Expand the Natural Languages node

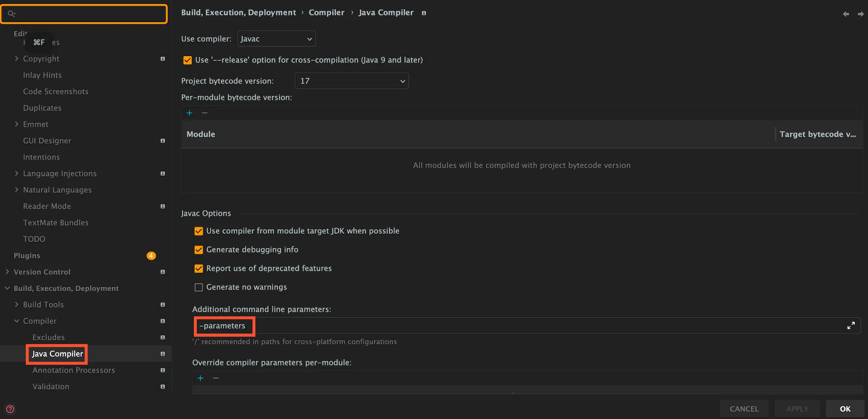point(17,190)
